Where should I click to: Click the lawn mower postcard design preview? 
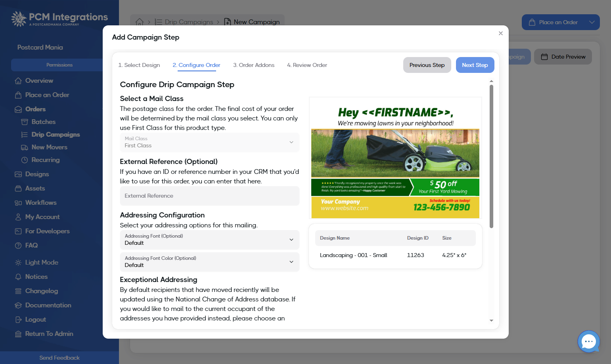(x=395, y=158)
